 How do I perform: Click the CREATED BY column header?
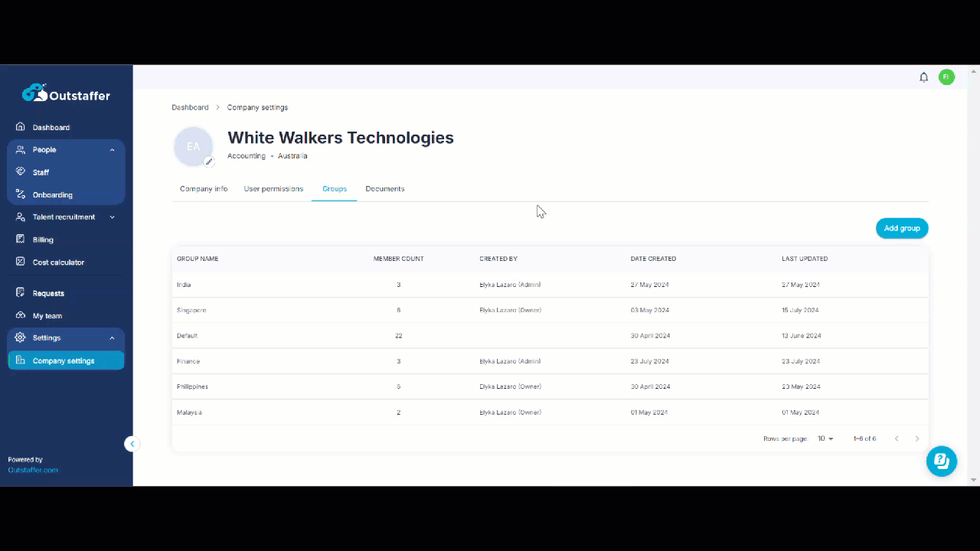tap(498, 259)
